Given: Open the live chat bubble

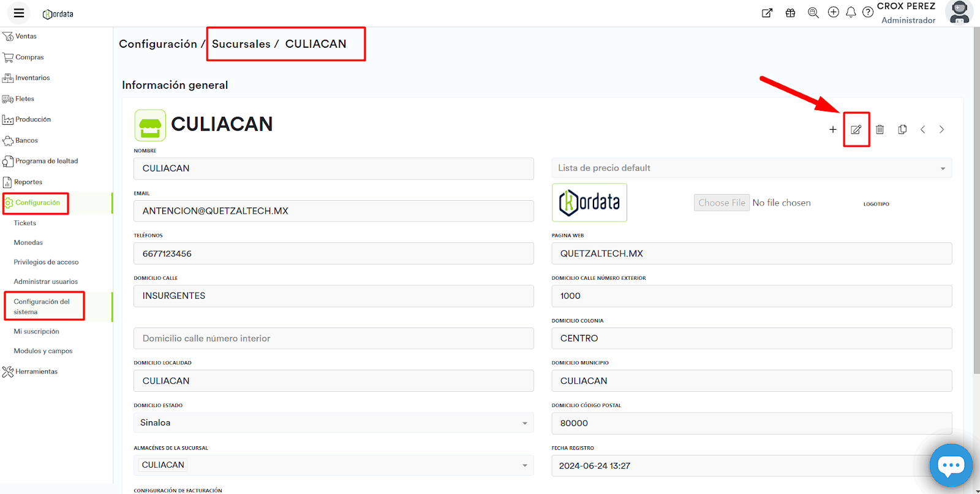Looking at the screenshot, I should pos(951,465).
